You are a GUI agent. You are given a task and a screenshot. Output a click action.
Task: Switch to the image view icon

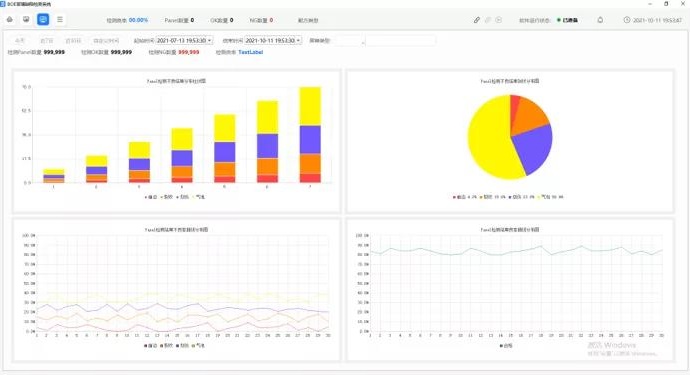(x=26, y=19)
